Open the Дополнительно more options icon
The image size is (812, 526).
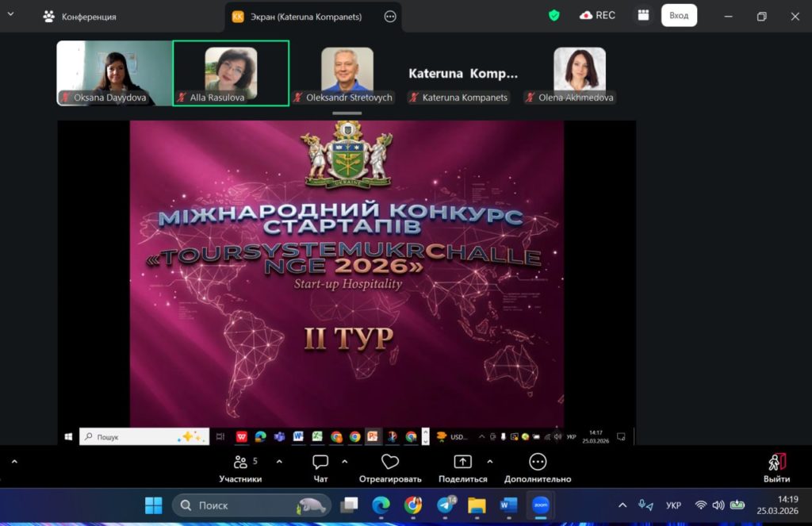538,463
